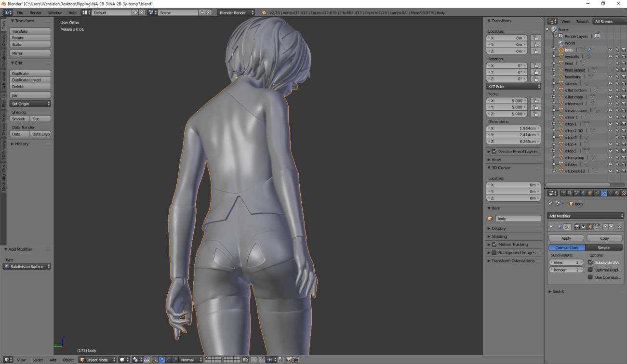This screenshot has height=364, width=627.
Task: Open the Render menu
Action: tap(35, 13)
